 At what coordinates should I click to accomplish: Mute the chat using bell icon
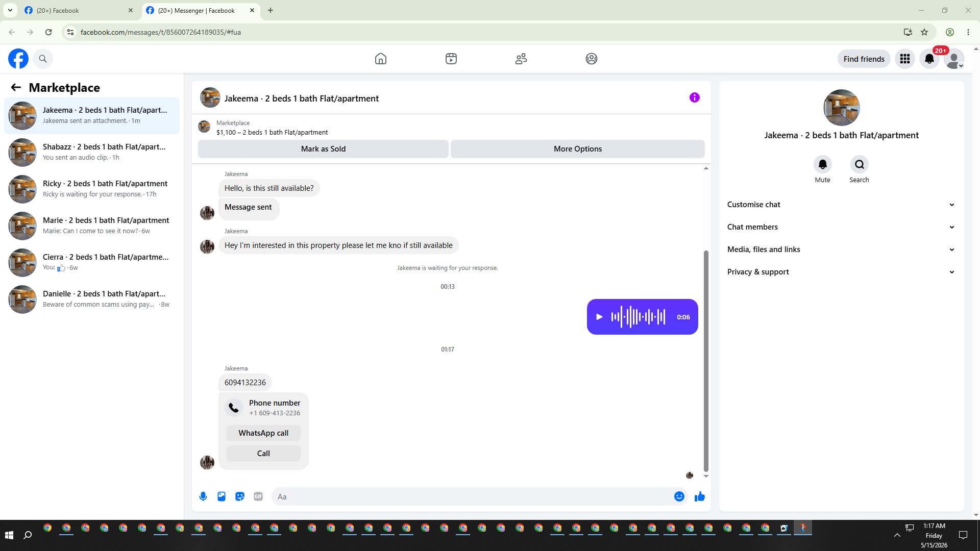tap(823, 164)
